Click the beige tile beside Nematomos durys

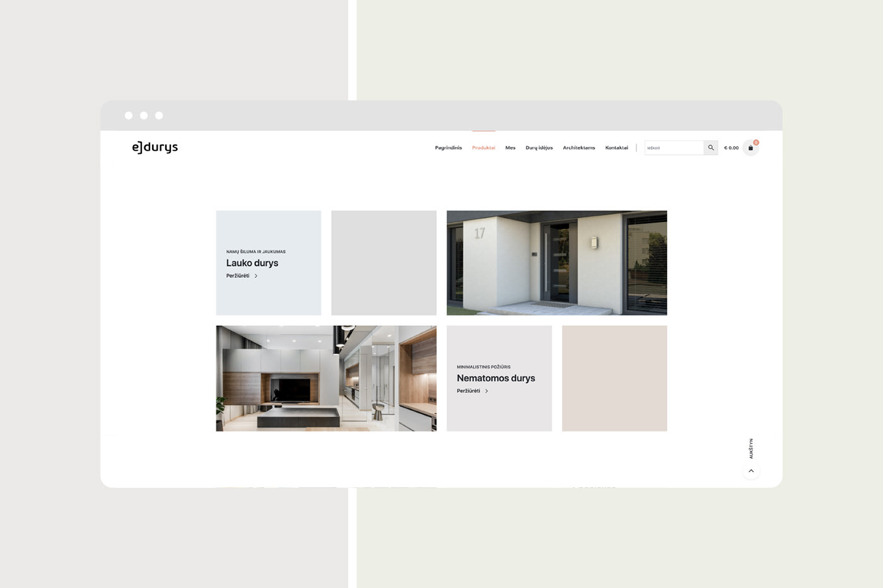pos(614,378)
